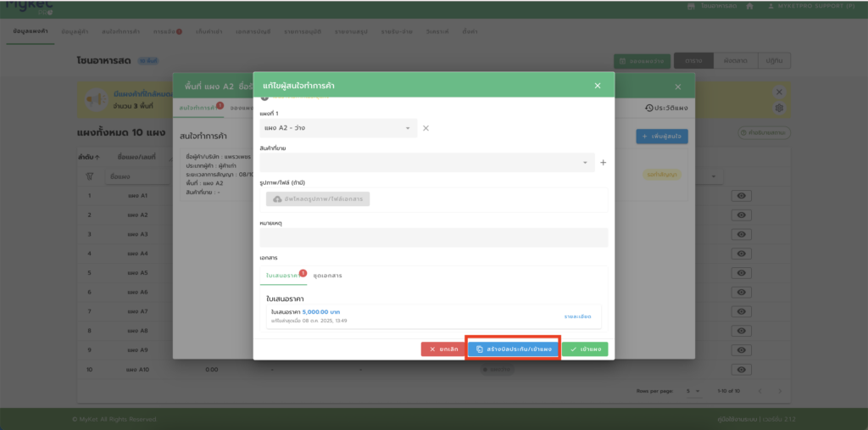This screenshot has height=430, width=868.
Task: Click the eye icon for แผง A5 row
Action: coord(742,273)
